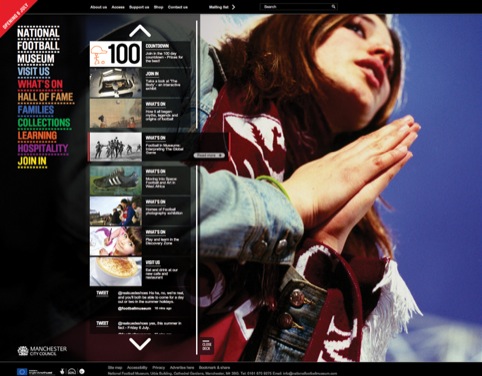
Task: Click the footer hand pointer icon
Action: (x=62, y=371)
